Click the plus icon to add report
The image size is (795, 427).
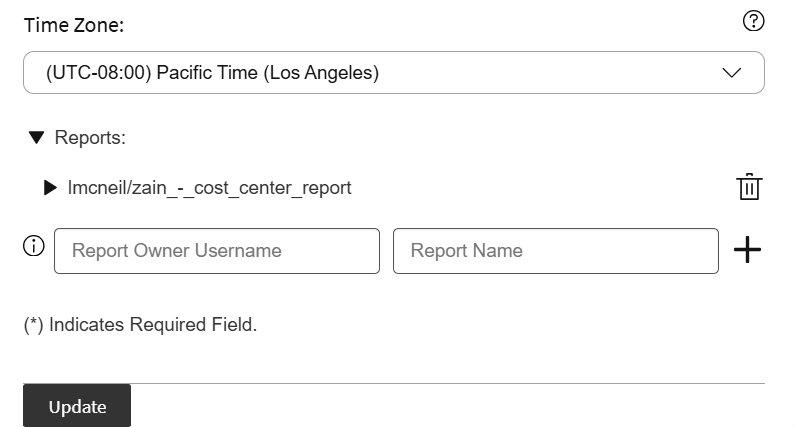click(x=747, y=250)
